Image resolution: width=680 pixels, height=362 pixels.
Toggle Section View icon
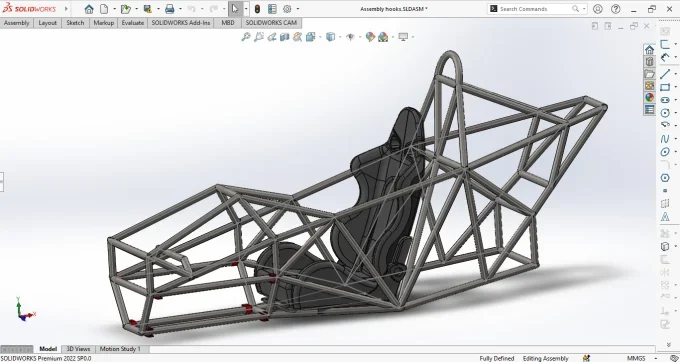pyautogui.click(x=284, y=37)
